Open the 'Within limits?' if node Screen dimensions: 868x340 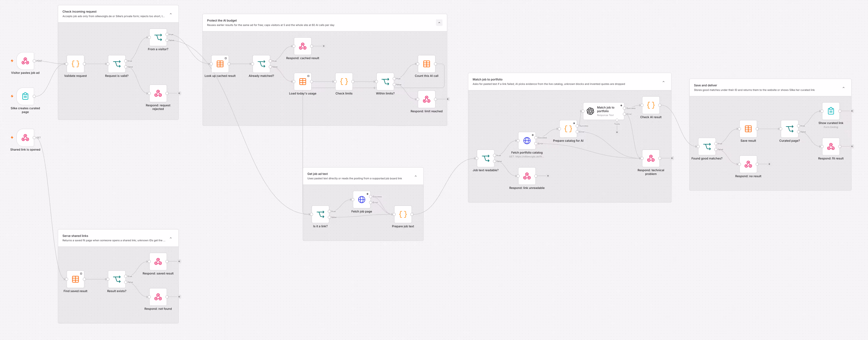[385, 81]
